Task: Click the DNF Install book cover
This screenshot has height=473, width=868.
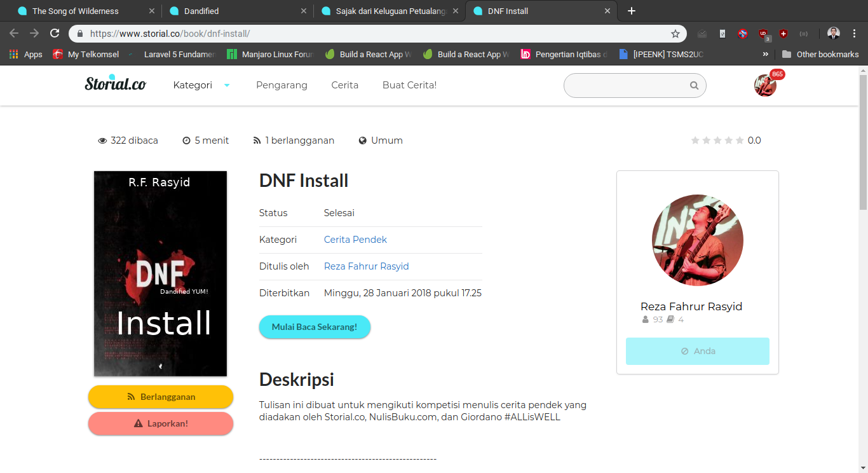Action: 160,273
